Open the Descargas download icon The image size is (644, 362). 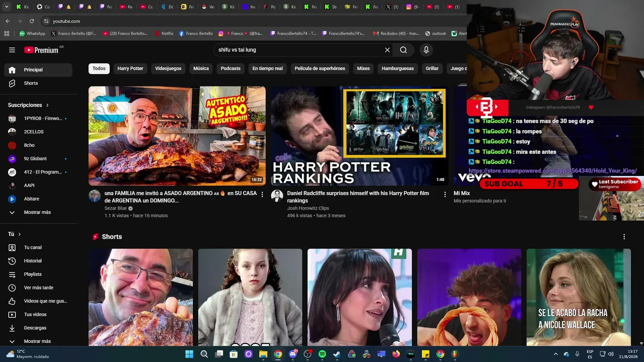[x=12, y=328]
